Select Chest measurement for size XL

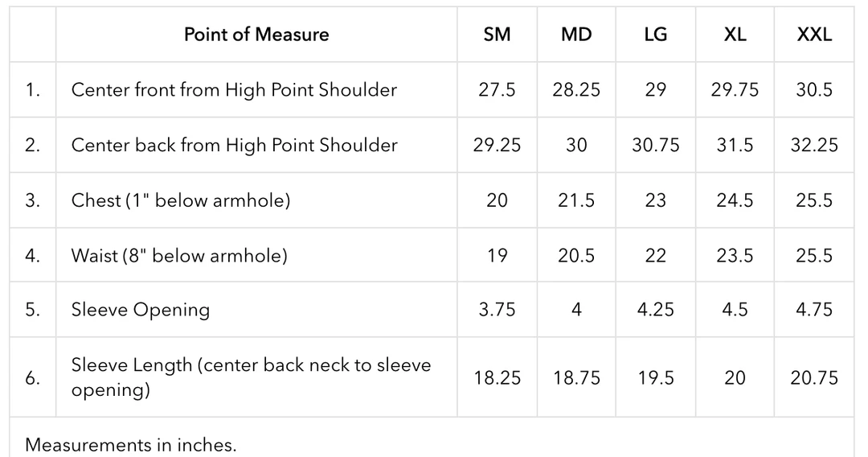[x=735, y=200]
